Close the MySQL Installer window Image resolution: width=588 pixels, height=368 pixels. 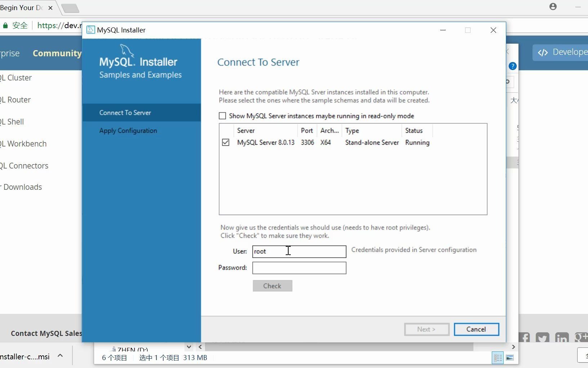point(493,30)
